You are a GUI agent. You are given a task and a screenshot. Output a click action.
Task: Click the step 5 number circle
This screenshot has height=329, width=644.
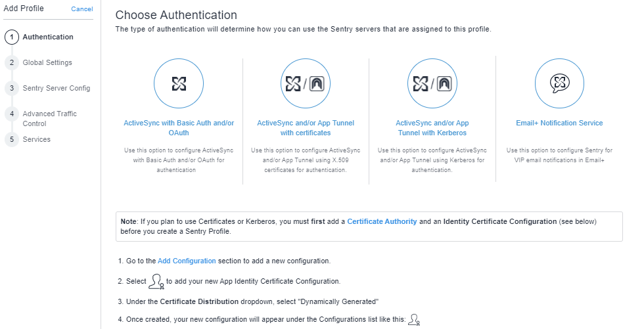point(11,139)
